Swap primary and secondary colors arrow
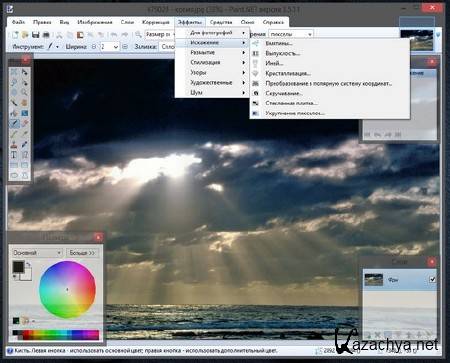This screenshot has width=450, height=363. click(29, 264)
